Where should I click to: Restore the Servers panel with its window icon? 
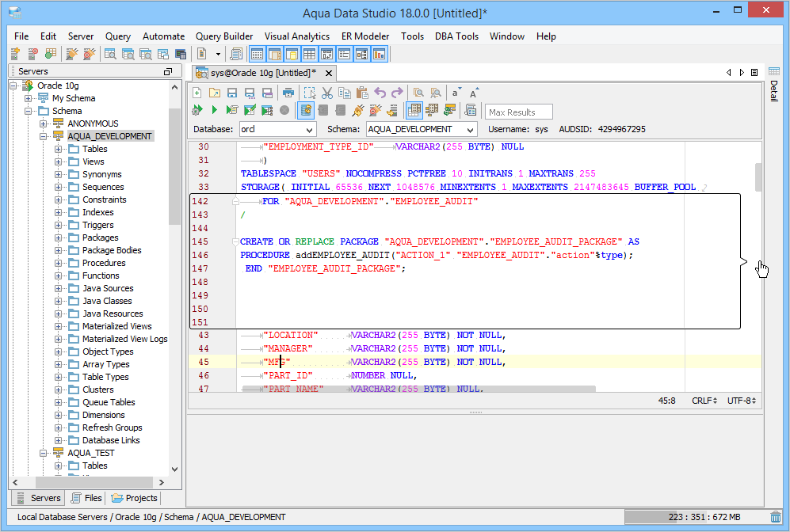pos(168,71)
